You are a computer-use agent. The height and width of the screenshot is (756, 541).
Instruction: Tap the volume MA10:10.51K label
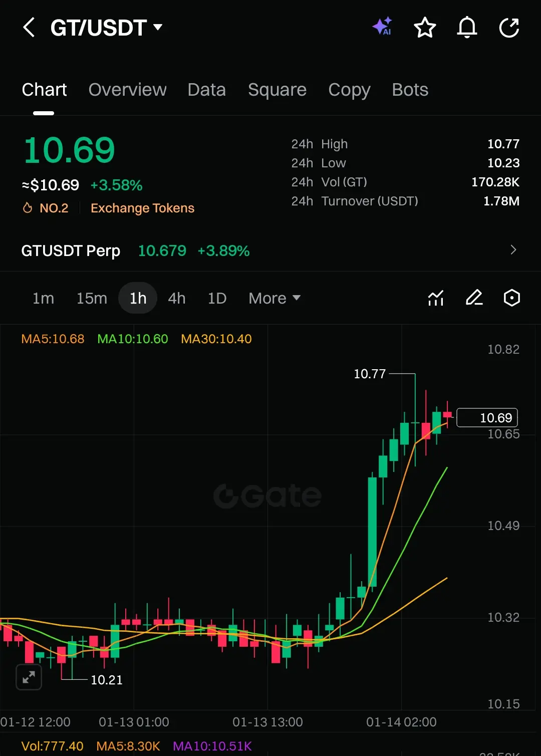tap(212, 746)
